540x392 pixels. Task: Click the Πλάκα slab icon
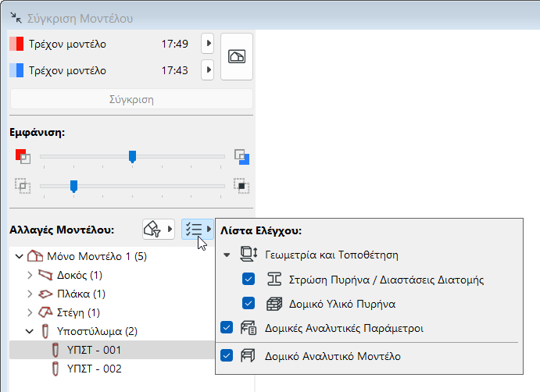point(45,294)
